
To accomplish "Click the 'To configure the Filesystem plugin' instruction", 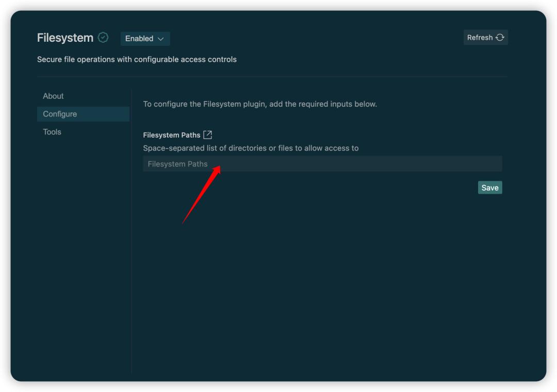I will (x=260, y=104).
